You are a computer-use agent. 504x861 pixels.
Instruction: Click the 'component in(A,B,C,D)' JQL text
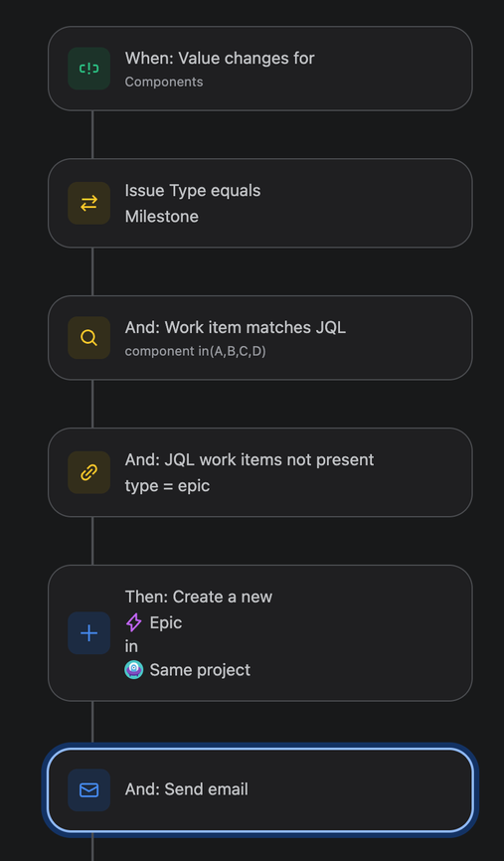point(196,351)
